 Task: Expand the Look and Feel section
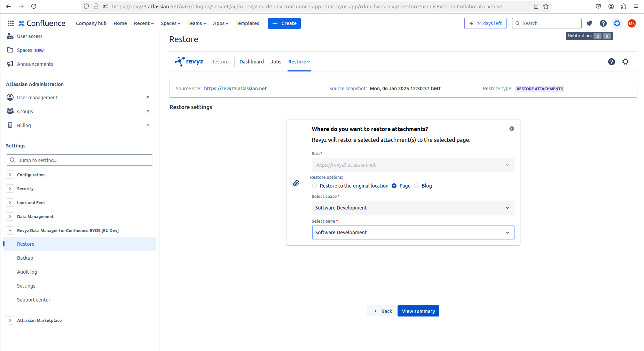(10, 203)
